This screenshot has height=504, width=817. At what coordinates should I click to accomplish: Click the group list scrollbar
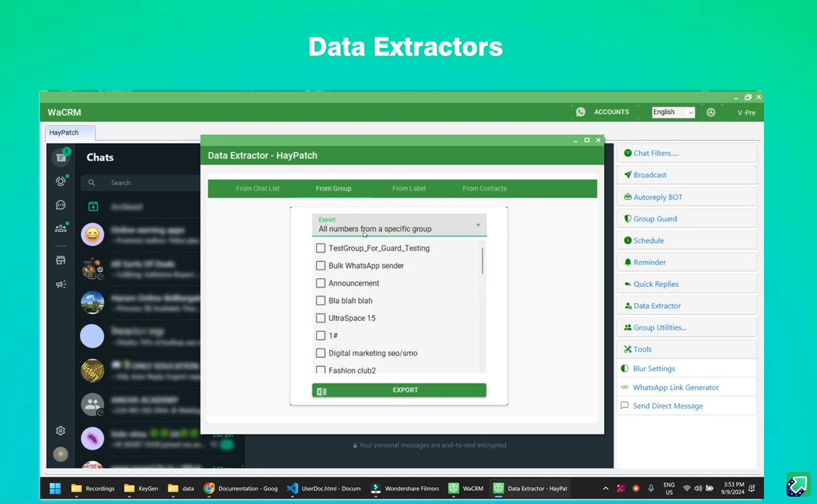click(482, 261)
